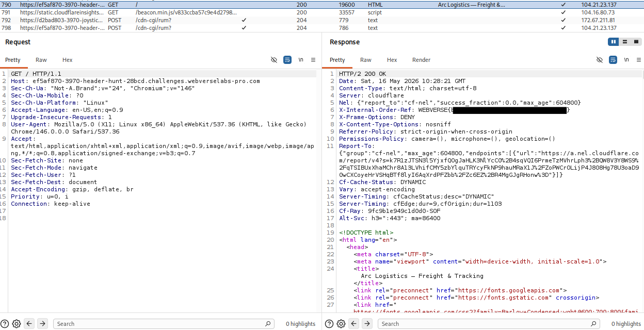Switch Request to Hex tab
The width and height of the screenshot is (644, 330).
pos(68,60)
